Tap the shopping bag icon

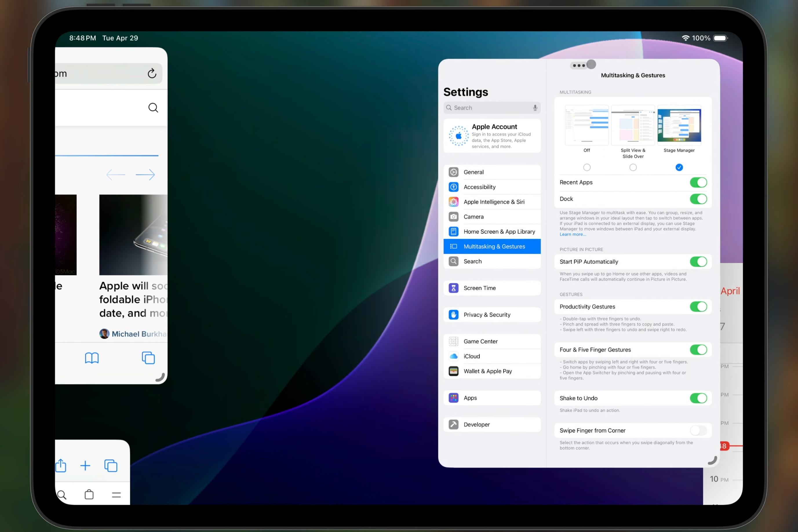point(89,494)
